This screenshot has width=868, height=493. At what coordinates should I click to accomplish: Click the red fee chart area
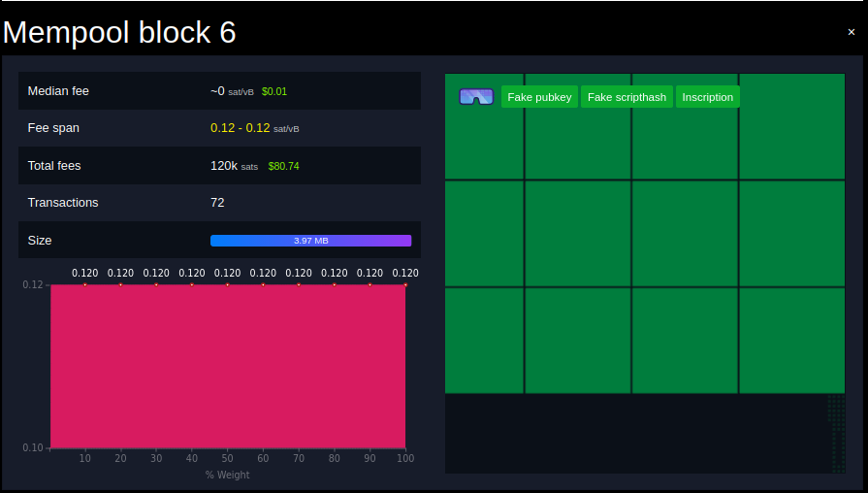[x=228, y=366]
